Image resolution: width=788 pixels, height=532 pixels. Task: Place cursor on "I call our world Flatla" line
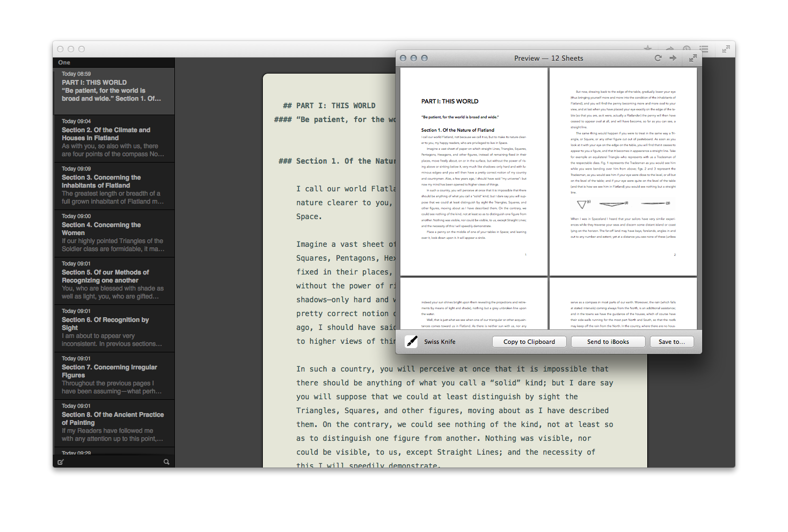point(346,189)
